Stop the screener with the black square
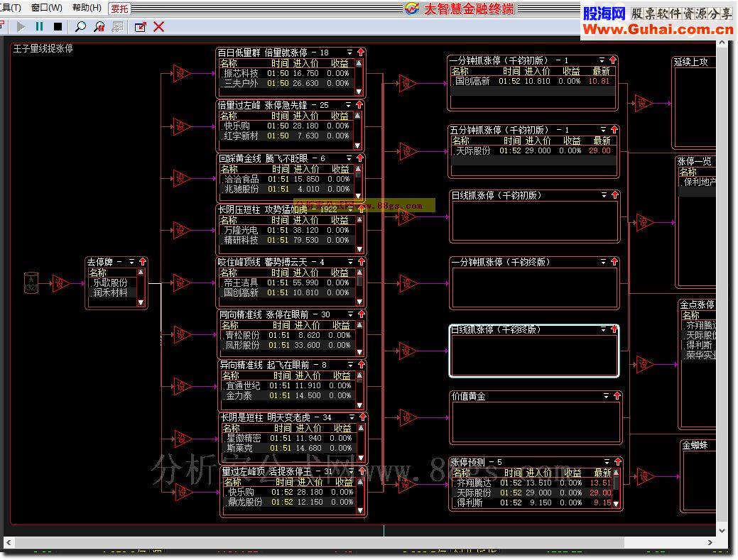Viewport: 738px width, 560px height. coord(58,27)
